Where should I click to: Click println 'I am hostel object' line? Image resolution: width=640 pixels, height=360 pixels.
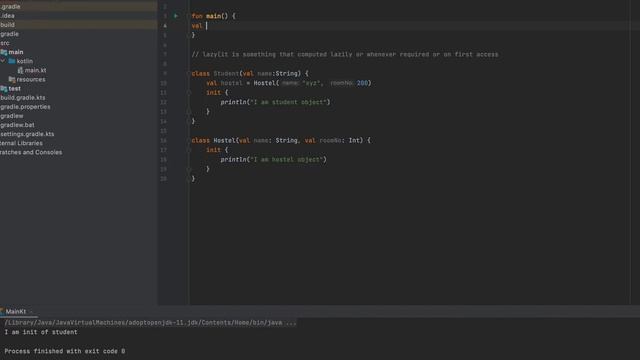point(273,160)
